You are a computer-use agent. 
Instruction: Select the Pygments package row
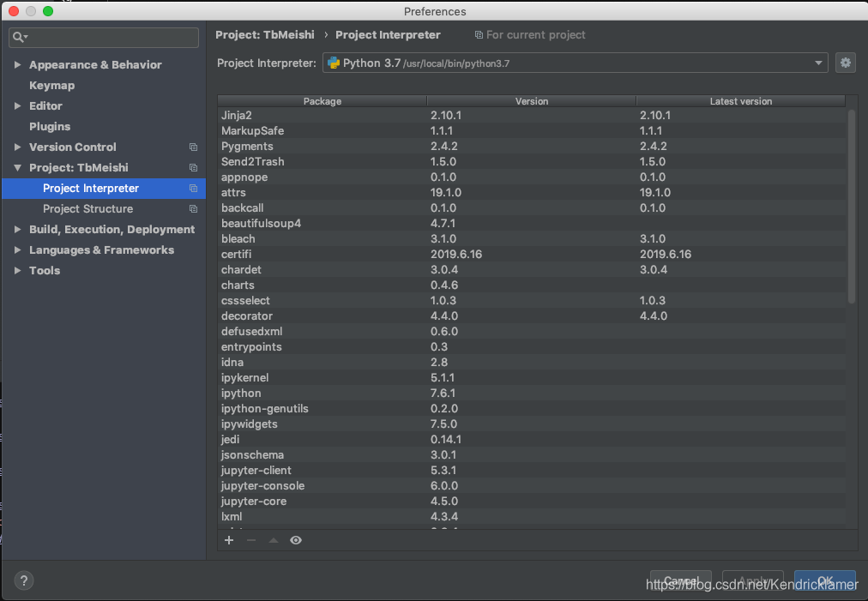[x=532, y=146]
